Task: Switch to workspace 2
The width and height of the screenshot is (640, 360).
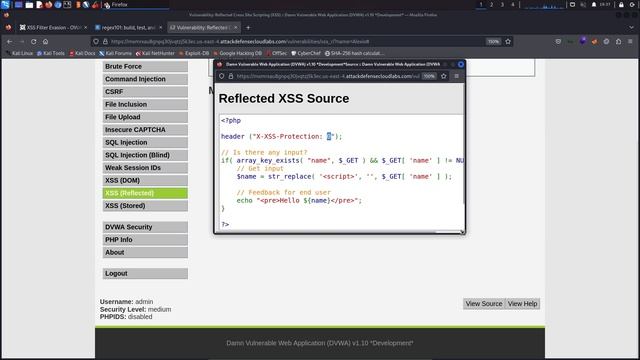Action: (x=491, y=4)
